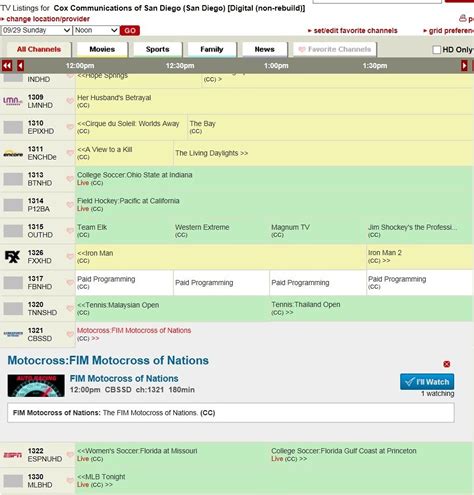Image resolution: width=474 pixels, height=495 pixels.
Task: Open College Soccer Florida Gulf Coast at Princeton
Action: click(344, 451)
